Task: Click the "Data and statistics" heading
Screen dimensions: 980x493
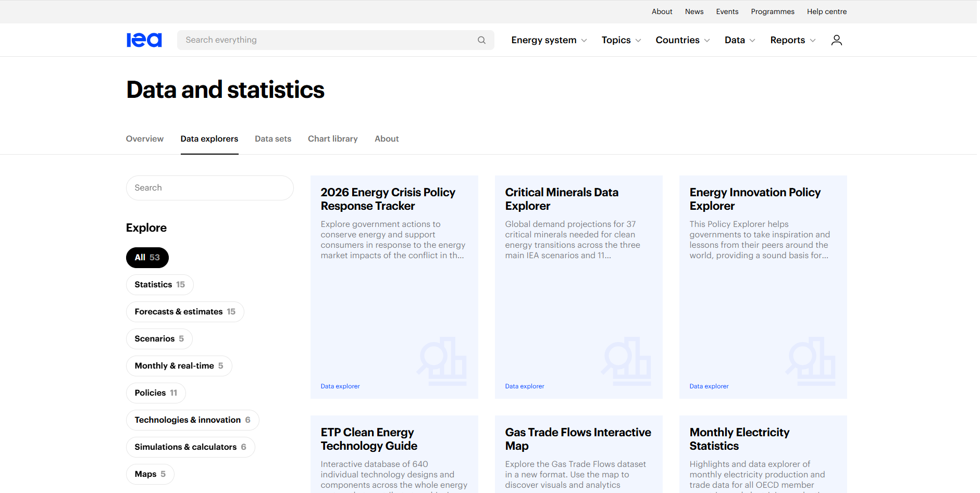Action: tap(226, 90)
